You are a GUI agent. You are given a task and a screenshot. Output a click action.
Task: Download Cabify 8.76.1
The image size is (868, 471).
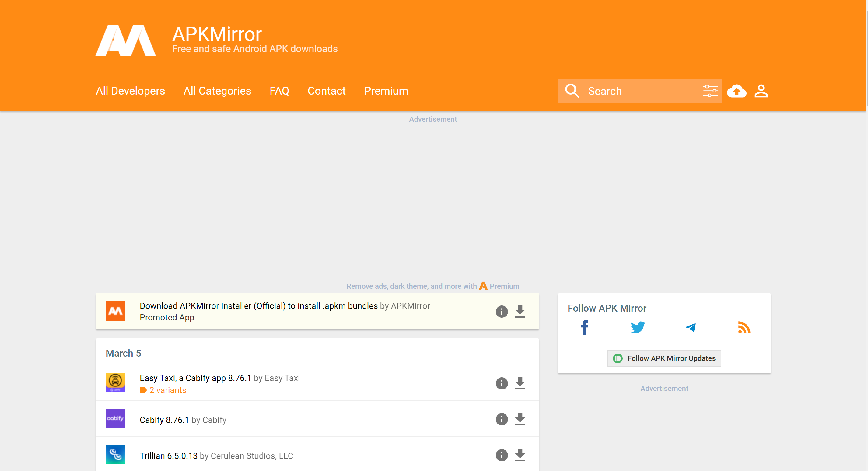click(520, 419)
